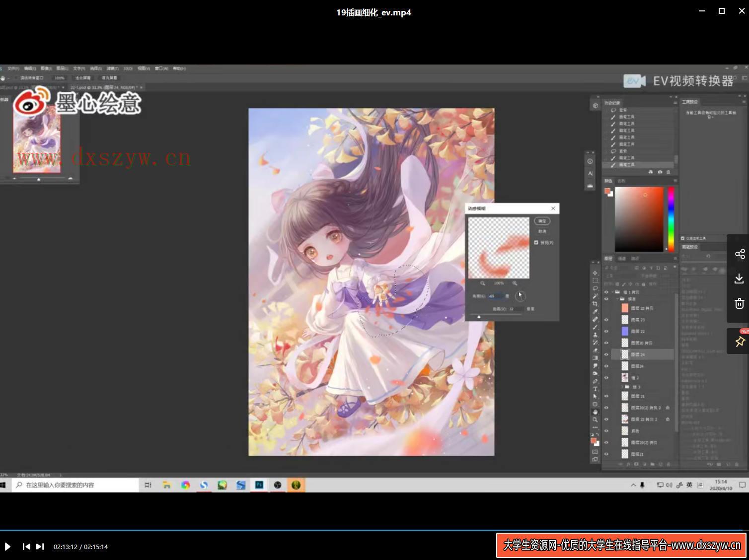Zoom out the motion blur preview
The height and width of the screenshot is (560, 749).
[482, 283]
